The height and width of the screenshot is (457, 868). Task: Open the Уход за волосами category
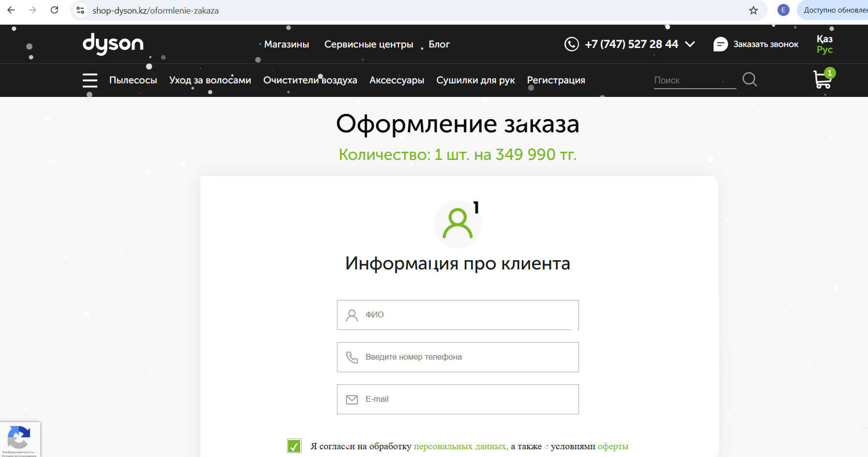coord(210,80)
